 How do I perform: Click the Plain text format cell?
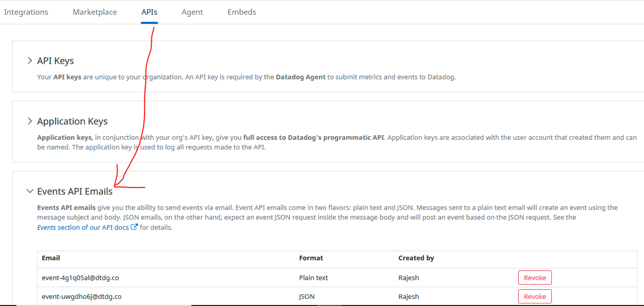(313, 278)
